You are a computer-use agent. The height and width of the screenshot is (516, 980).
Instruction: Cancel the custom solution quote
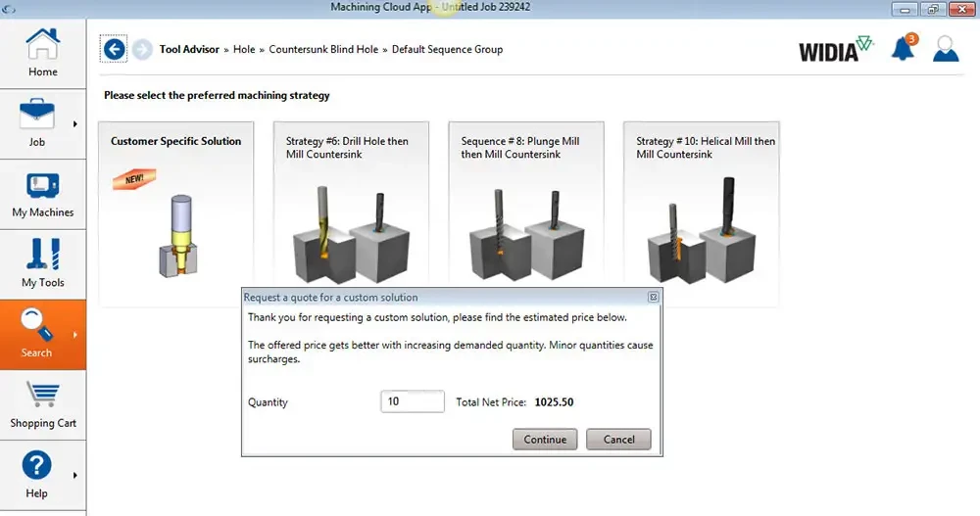[618, 440]
